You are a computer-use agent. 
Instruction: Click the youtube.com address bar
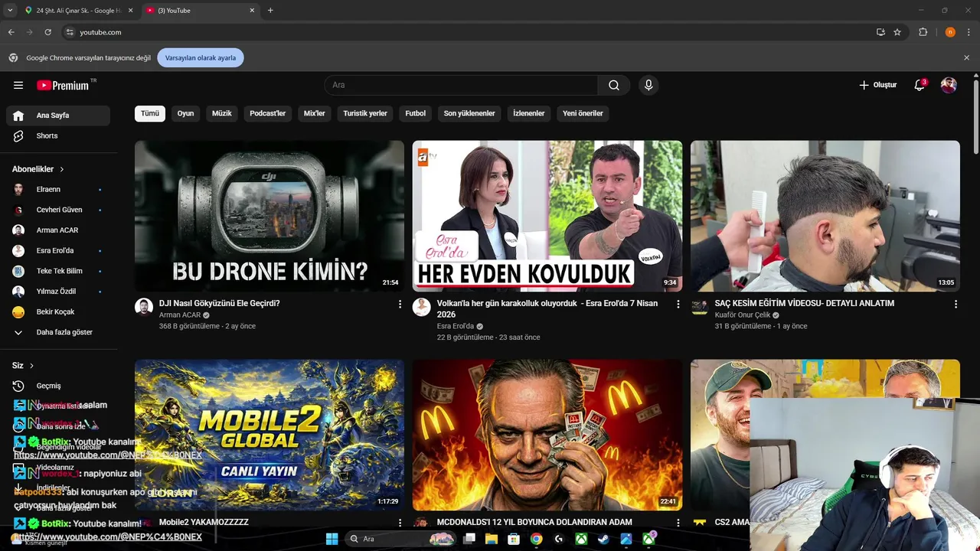point(467,32)
